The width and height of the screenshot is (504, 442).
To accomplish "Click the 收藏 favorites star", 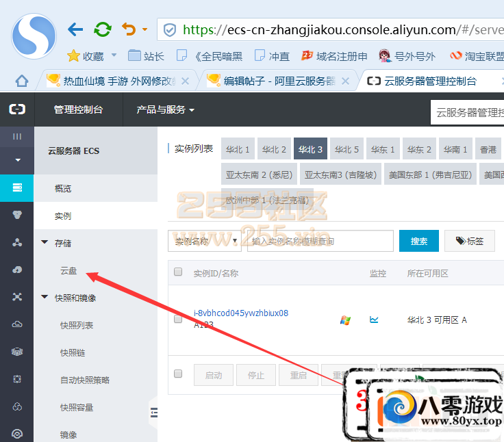I will pos(73,56).
